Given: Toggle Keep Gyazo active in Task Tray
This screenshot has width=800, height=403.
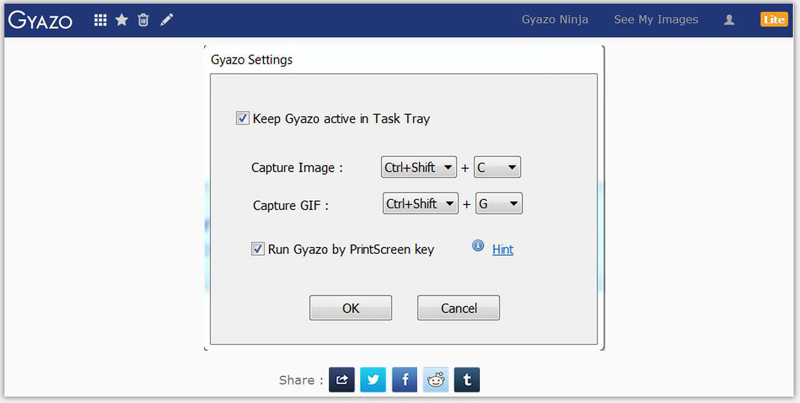Looking at the screenshot, I should (242, 119).
